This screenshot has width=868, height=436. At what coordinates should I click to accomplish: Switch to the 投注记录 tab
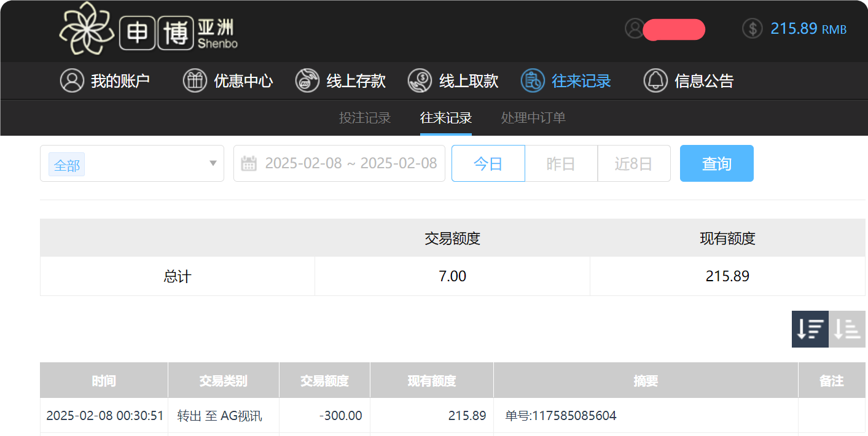pos(366,118)
